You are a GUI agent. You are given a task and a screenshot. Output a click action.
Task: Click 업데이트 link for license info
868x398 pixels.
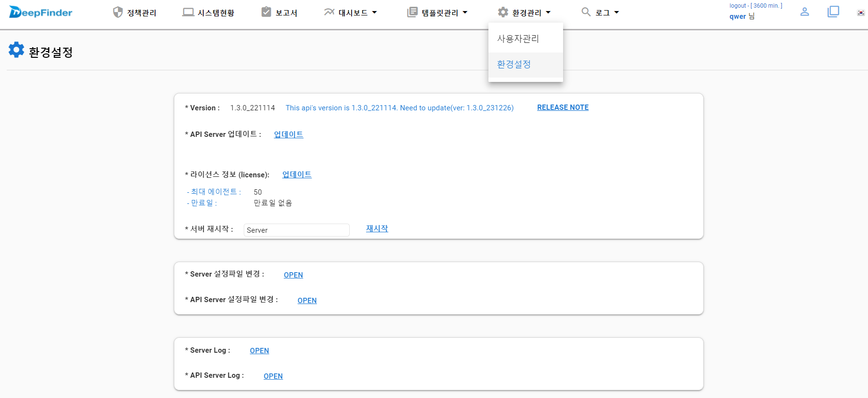(297, 174)
